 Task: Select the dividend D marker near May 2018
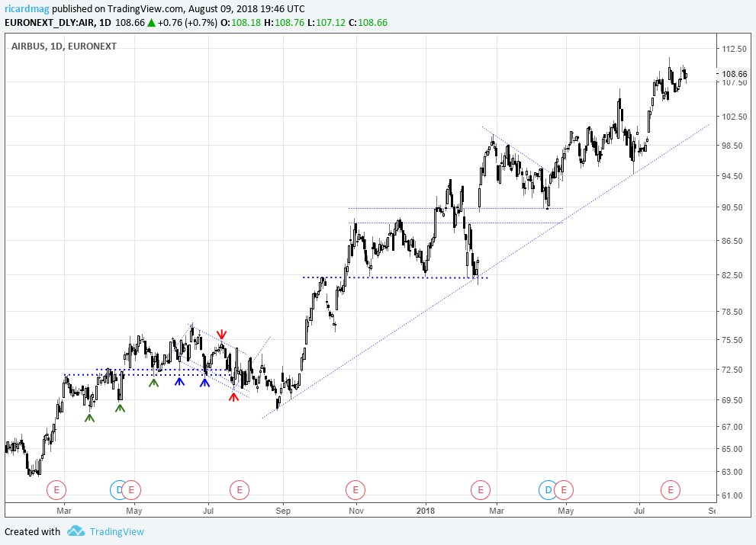547,490
